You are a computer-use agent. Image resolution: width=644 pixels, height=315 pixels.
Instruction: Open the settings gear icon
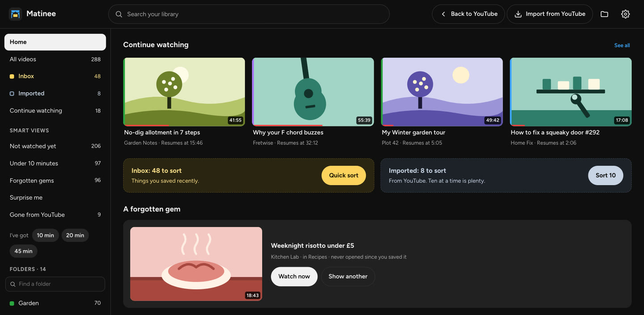coord(625,14)
